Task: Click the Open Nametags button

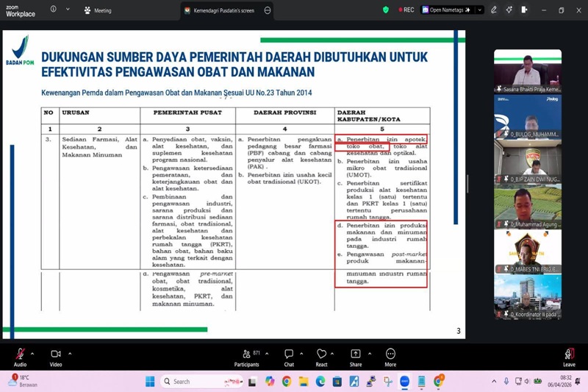Action: point(446,10)
